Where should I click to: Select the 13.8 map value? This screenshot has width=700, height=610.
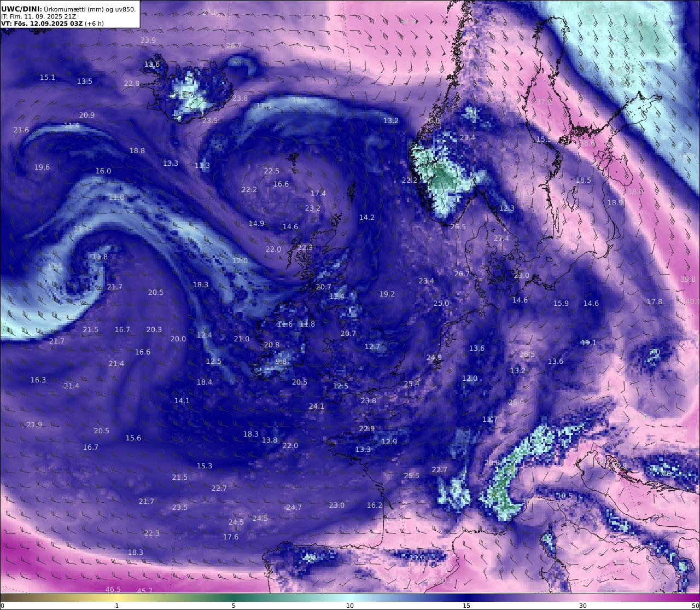[270, 440]
